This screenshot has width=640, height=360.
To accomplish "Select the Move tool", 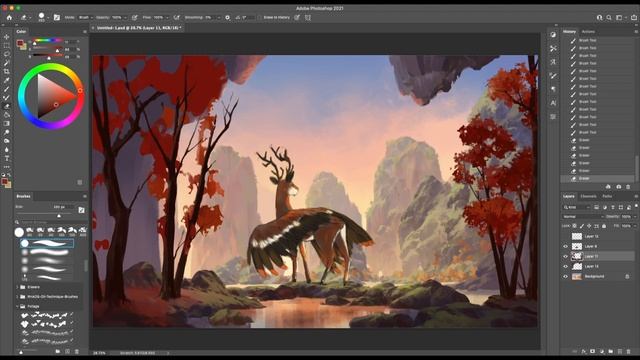I will point(7,37).
